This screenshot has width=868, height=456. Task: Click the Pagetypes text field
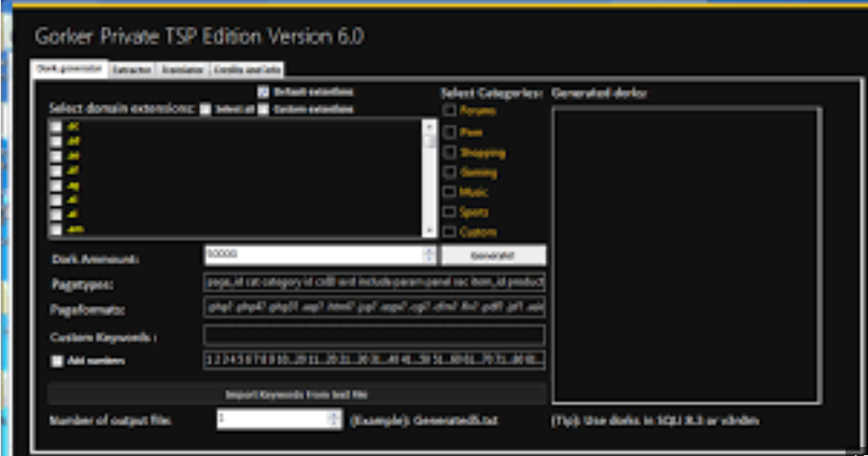(x=374, y=282)
